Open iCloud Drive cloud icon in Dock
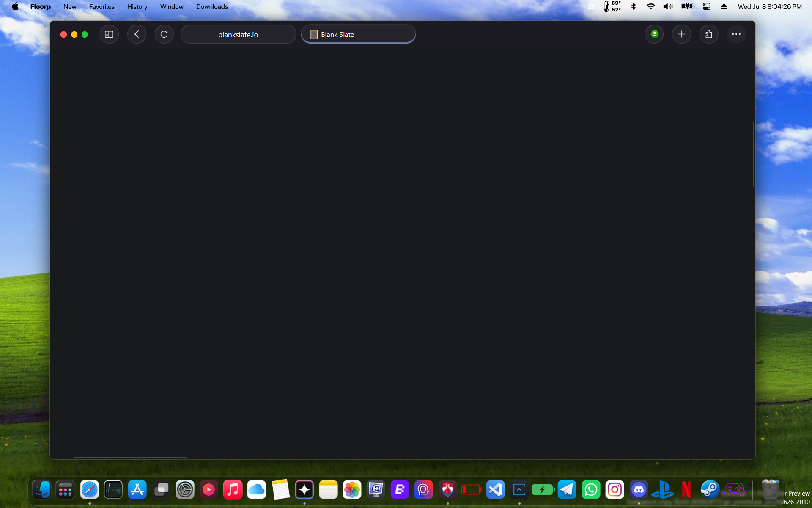812x508 pixels. [256, 490]
